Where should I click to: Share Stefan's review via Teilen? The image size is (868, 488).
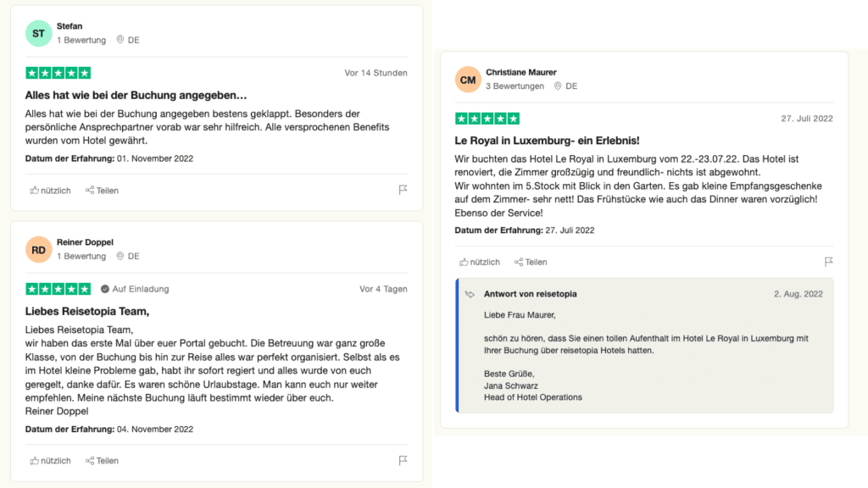(x=102, y=191)
